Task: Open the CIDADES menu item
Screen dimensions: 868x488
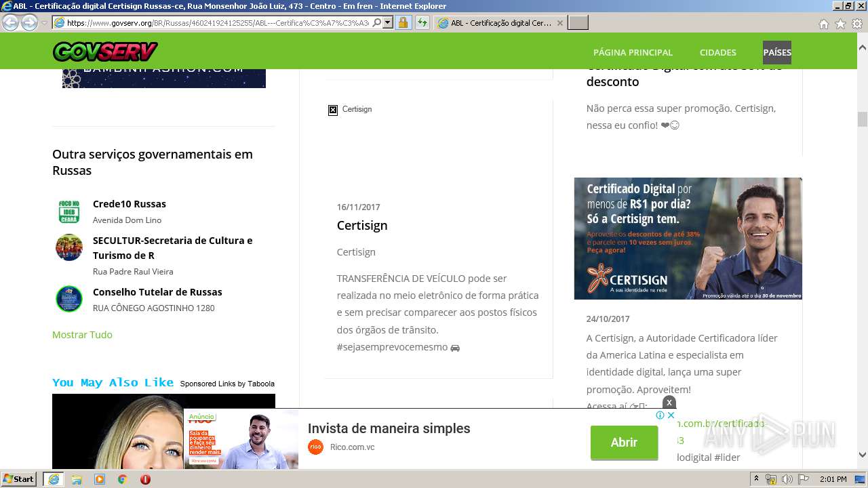Action: click(717, 52)
